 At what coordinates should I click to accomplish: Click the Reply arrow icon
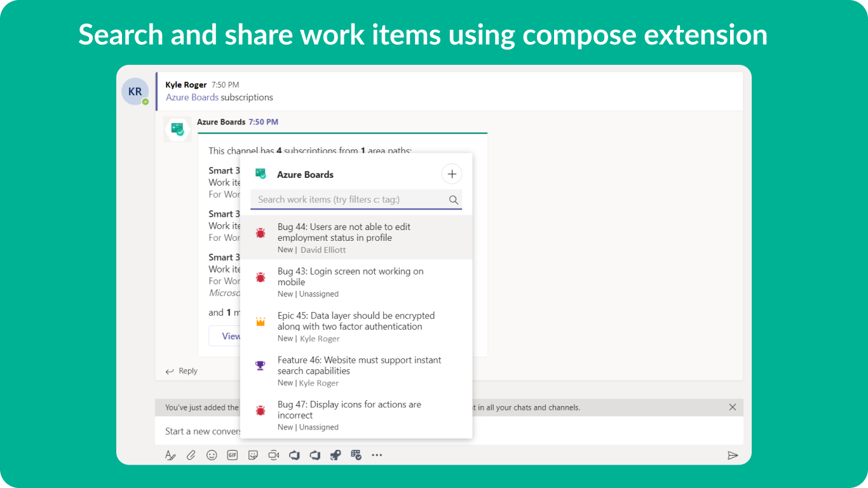(170, 371)
